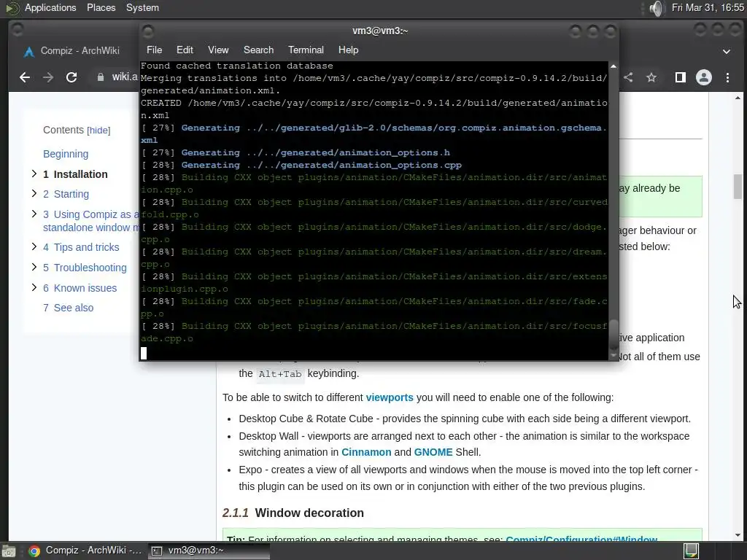Switch to the Compiz - ArchWiki browser tab

tap(80, 50)
